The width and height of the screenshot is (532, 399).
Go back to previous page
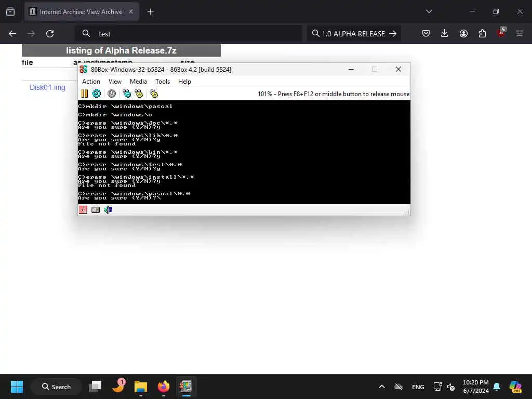[x=12, y=34]
